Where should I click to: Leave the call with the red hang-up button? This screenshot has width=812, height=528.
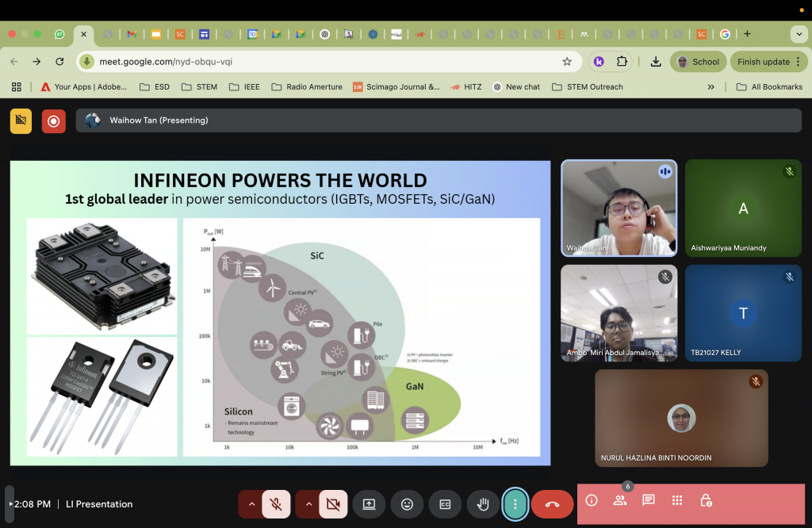(x=552, y=503)
